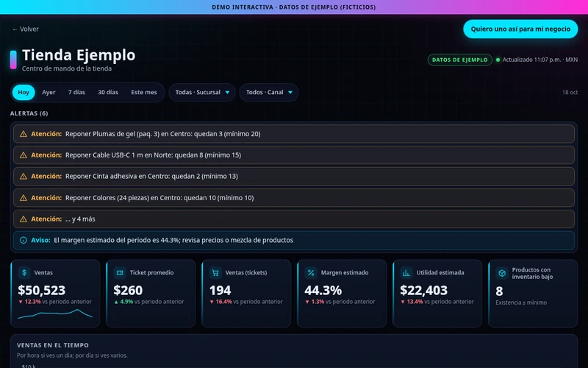
Task: Open the Todos · Canal dropdown
Action: [x=269, y=93]
